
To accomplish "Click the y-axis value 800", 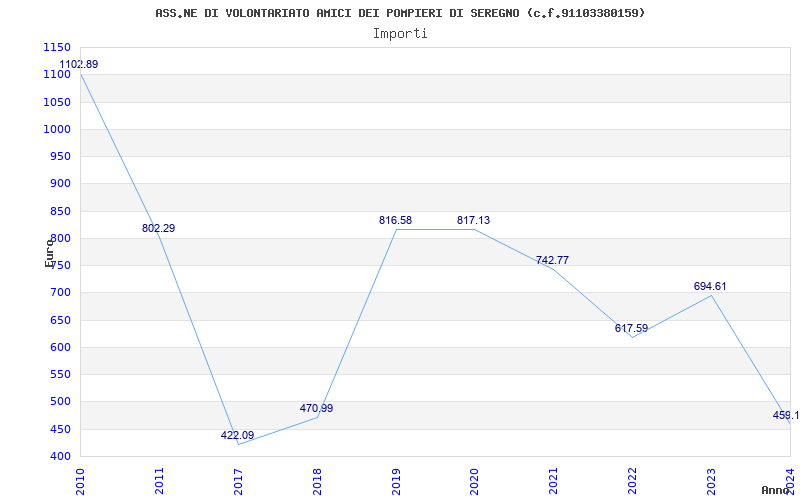I will [61, 238].
